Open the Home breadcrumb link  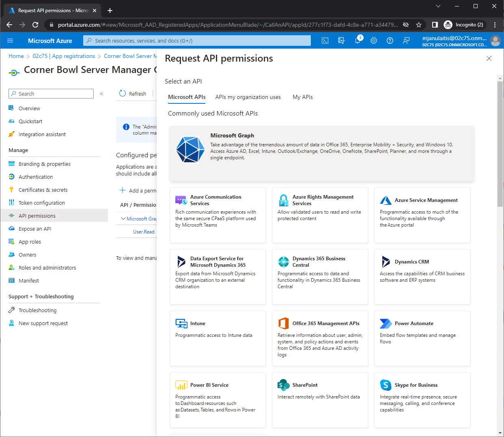(16, 56)
